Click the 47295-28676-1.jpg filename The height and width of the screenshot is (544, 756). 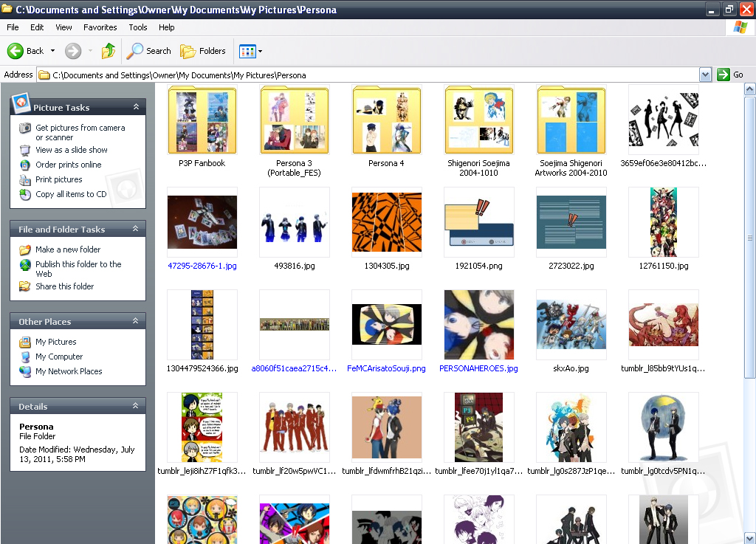click(x=202, y=266)
